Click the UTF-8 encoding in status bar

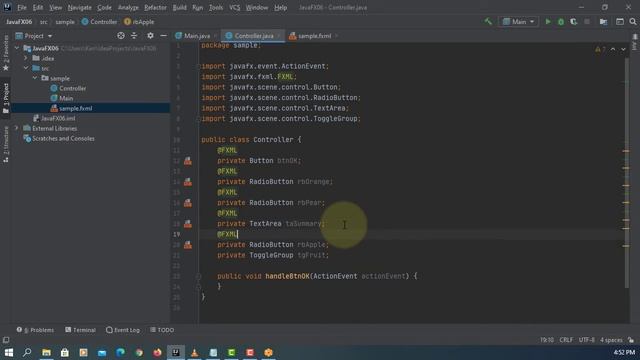click(587, 340)
